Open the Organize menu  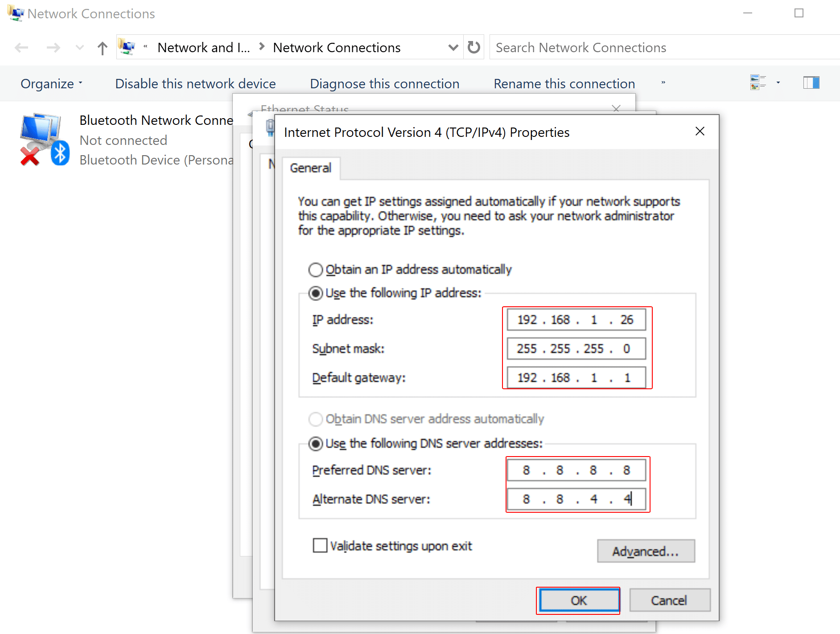point(52,84)
